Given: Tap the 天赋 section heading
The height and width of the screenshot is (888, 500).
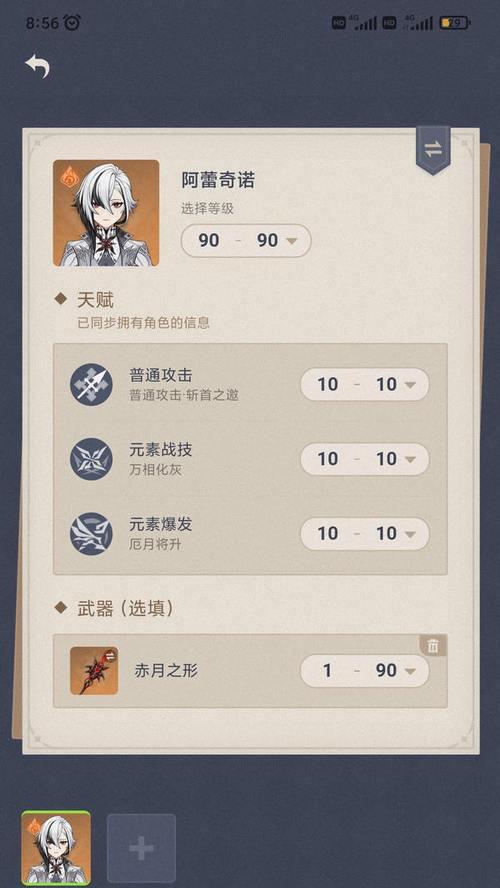Looking at the screenshot, I should coord(95,300).
